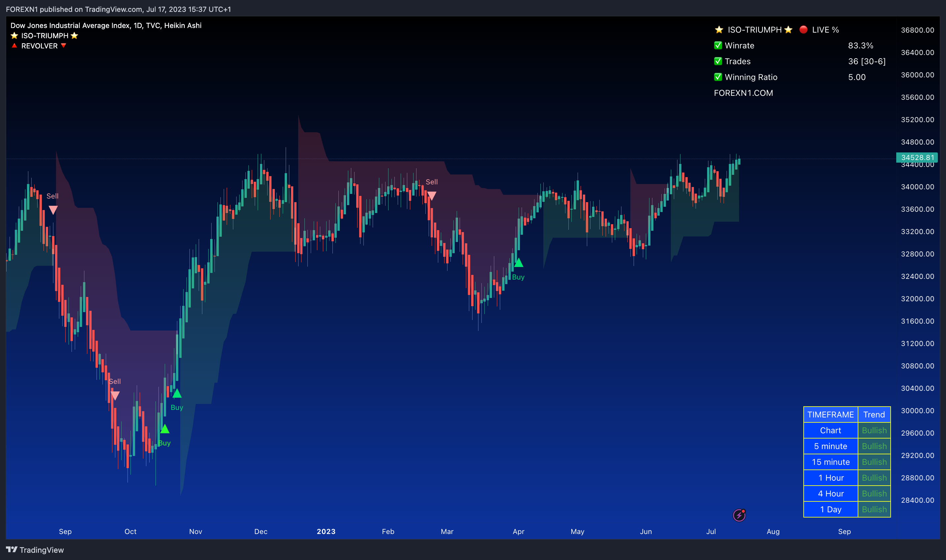Click the lightning bolt event icon
Viewport: 946px width, 560px height.
click(739, 515)
